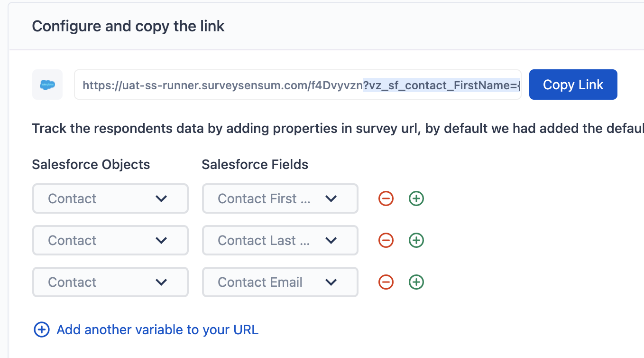Click the plus circle beside Add another variable
644x358 pixels.
(42, 330)
